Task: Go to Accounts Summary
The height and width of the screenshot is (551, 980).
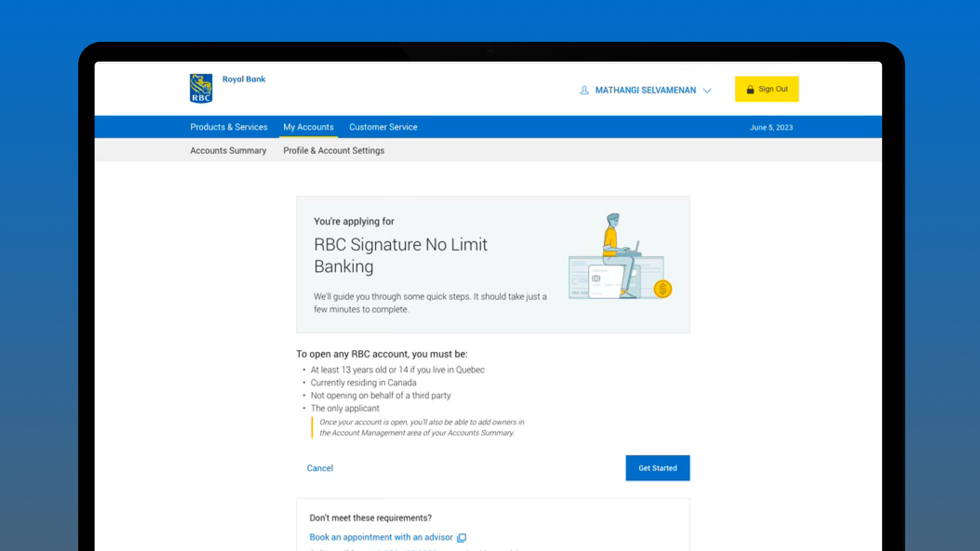Action: pos(228,150)
